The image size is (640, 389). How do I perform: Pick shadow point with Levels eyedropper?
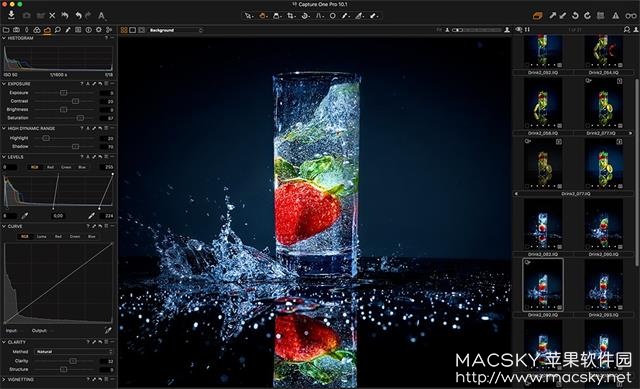(24, 216)
